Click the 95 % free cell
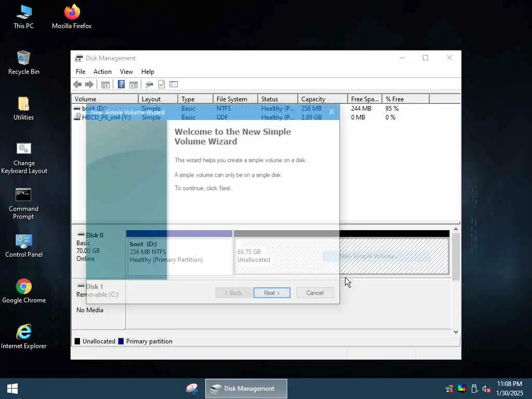This screenshot has height=399, width=532. coord(392,109)
